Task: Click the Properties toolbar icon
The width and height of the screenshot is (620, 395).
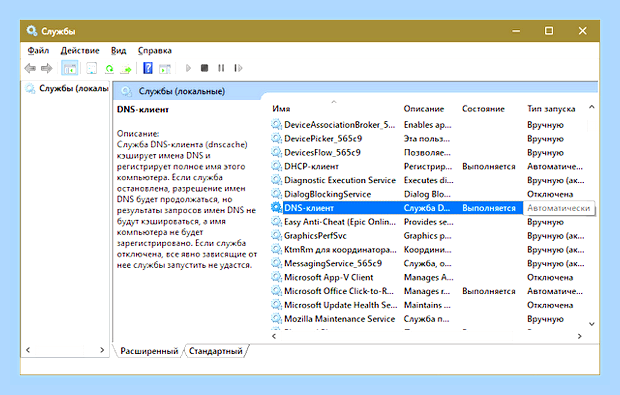Action: pos(92,68)
